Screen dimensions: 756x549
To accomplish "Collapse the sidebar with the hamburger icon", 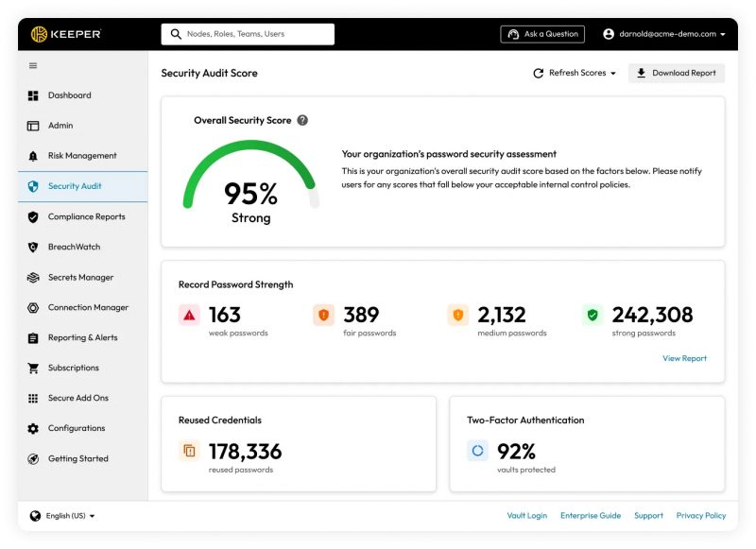I will (x=33, y=65).
